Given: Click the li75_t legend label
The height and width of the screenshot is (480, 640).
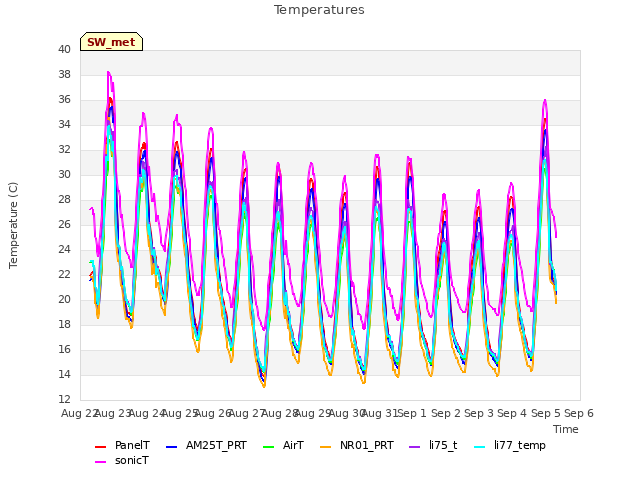Looking at the screenshot, I should pos(443,445).
